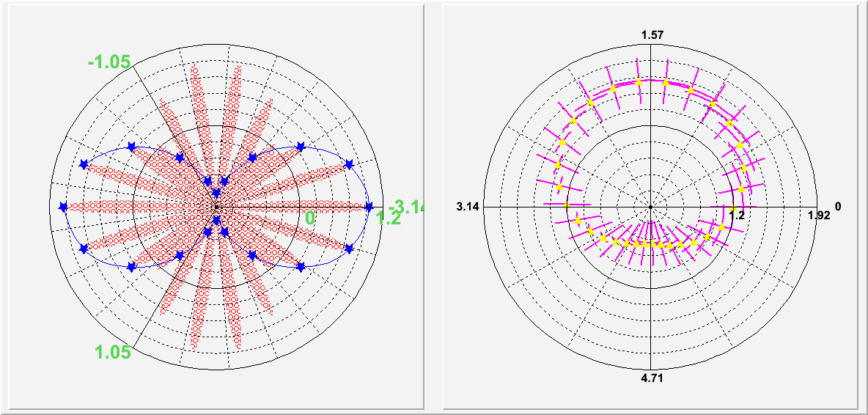Viewport: 868px width, 415px height.
Task: Select green 1.2 radius label in left plot
Action: 388,218
